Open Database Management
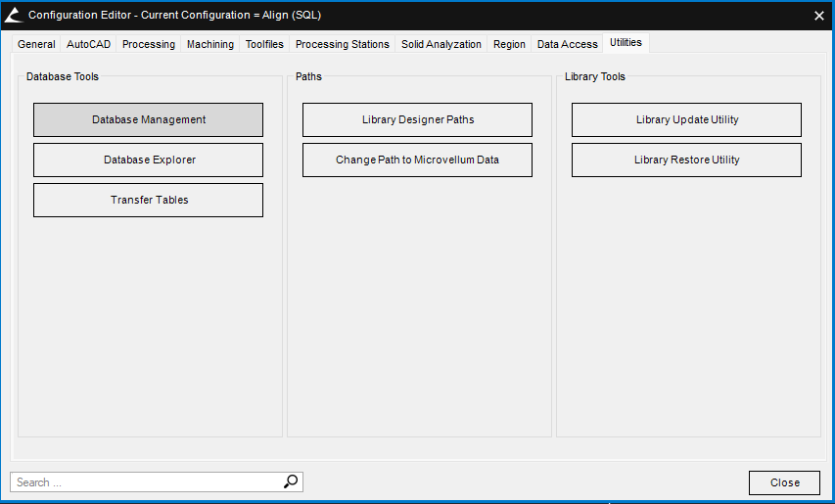Image resolution: width=835 pixels, height=504 pixels. pyautogui.click(x=148, y=119)
